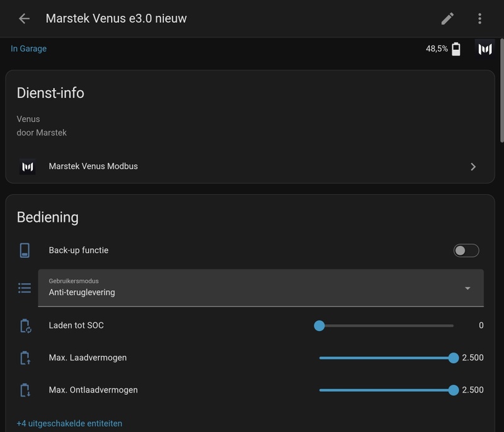This screenshot has height=432, width=504.
Task: Open the three-dot overflow menu
Action: point(479,19)
